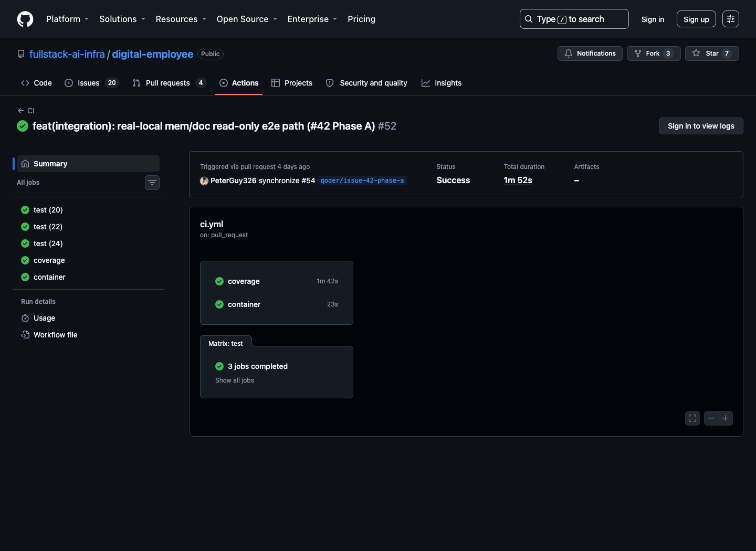Screen dimensions: 756x551
Task: Click the PeterGuy326 avatar
Action: tap(204, 181)
